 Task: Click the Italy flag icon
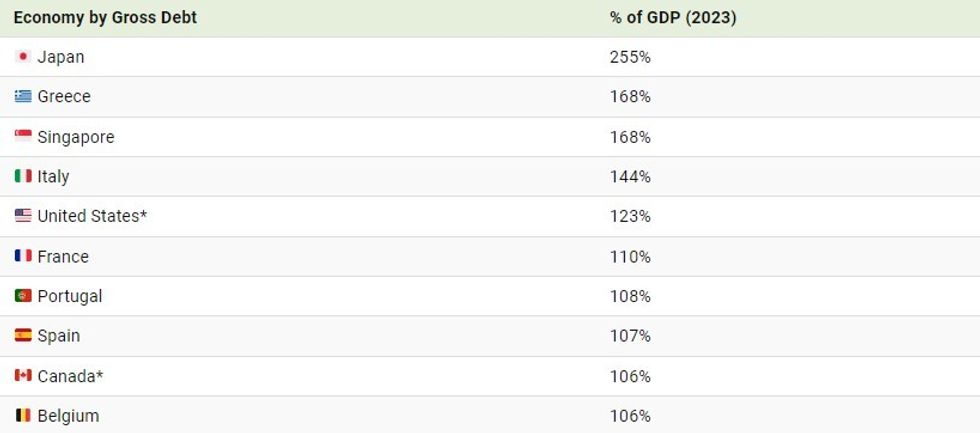click(x=23, y=177)
